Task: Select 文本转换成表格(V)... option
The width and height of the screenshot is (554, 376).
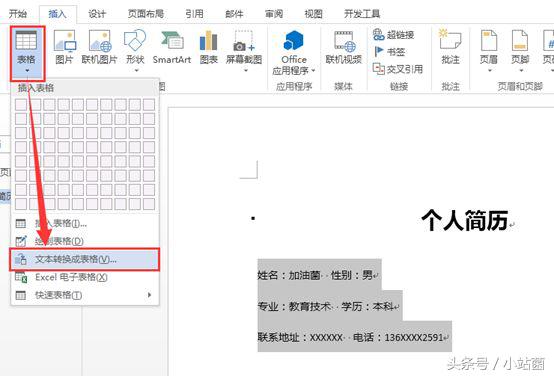Action: pyautogui.click(x=85, y=259)
